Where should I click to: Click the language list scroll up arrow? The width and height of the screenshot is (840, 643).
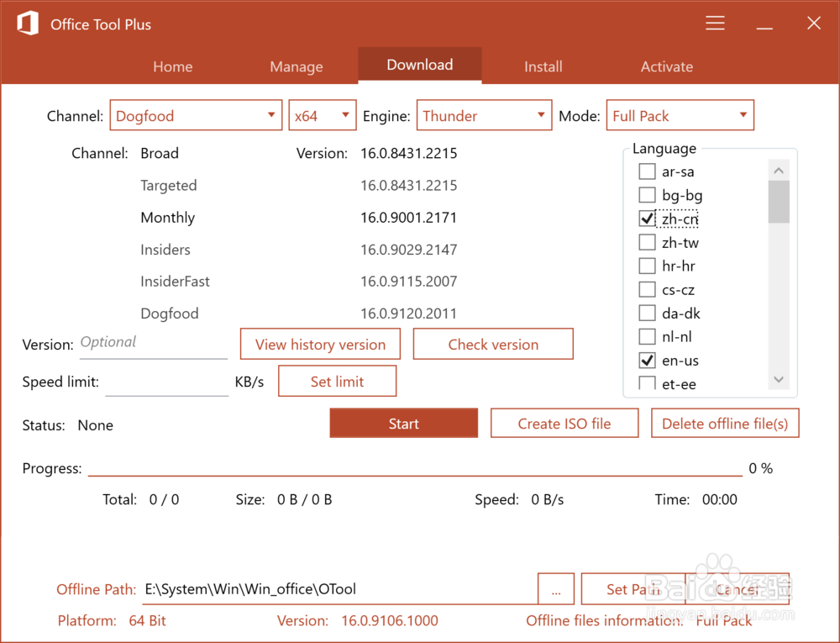(779, 171)
